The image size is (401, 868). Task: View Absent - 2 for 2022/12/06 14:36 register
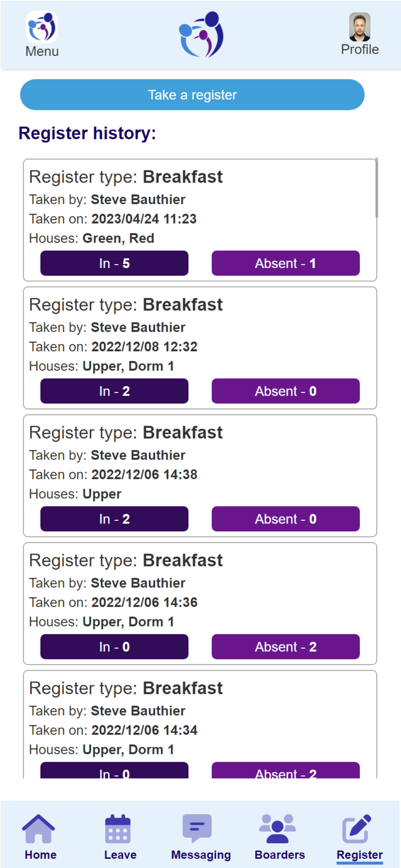tap(285, 646)
